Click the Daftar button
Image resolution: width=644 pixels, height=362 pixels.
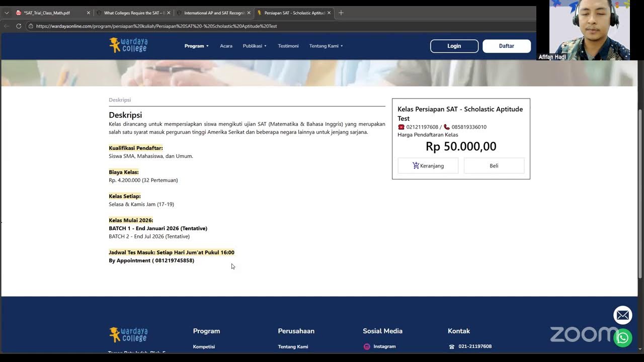[507, 46]
